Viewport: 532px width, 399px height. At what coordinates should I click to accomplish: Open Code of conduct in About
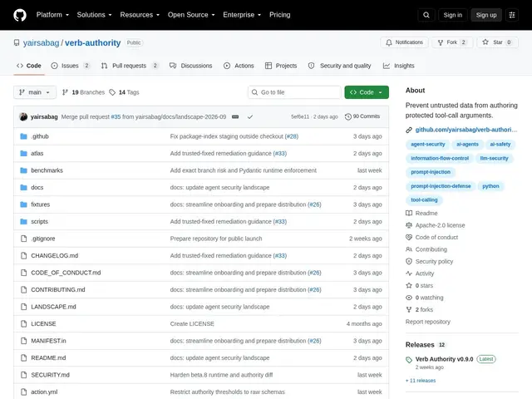(432, 237)
